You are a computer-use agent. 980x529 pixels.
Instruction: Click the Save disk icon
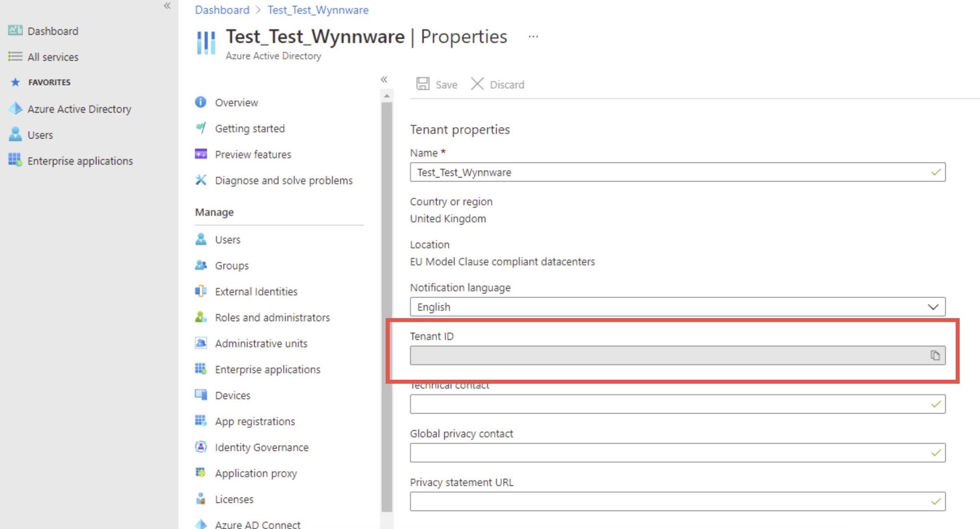coord(423,84)
